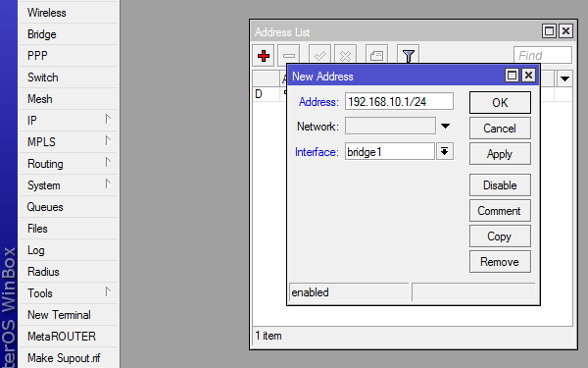Image resolution: width=588 pixels, height=368 pixels.
Task: Expand the IP submenu
Action: coord(108,120)
